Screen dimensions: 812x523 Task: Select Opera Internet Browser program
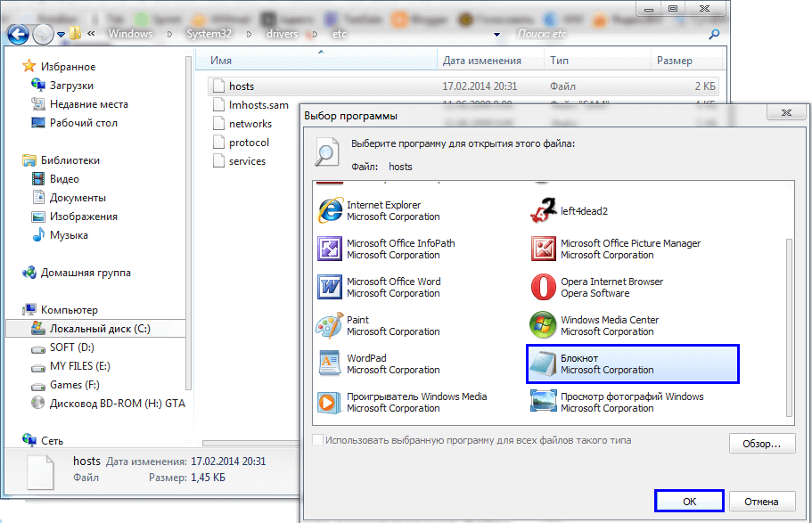coord(597,288)
